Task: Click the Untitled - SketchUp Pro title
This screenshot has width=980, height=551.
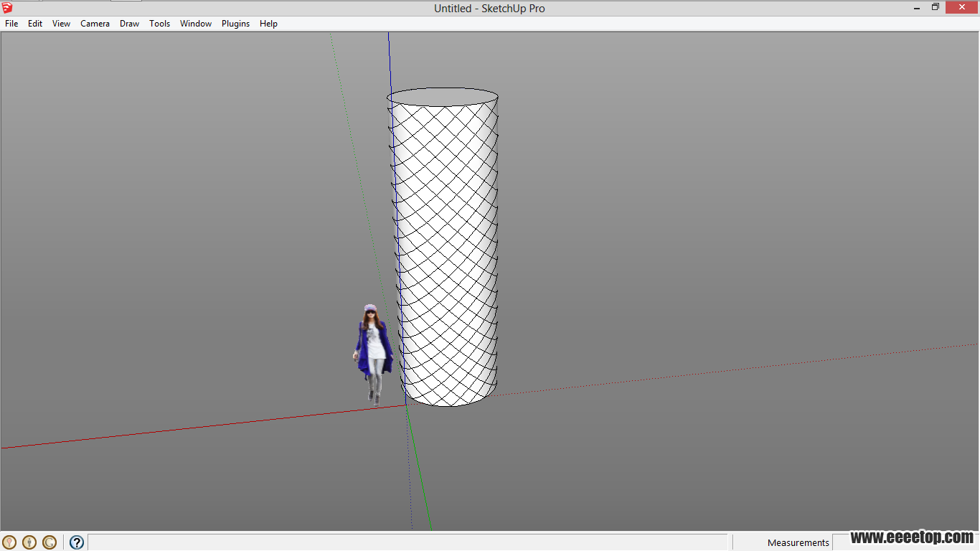Action: [x=489, y=9]
